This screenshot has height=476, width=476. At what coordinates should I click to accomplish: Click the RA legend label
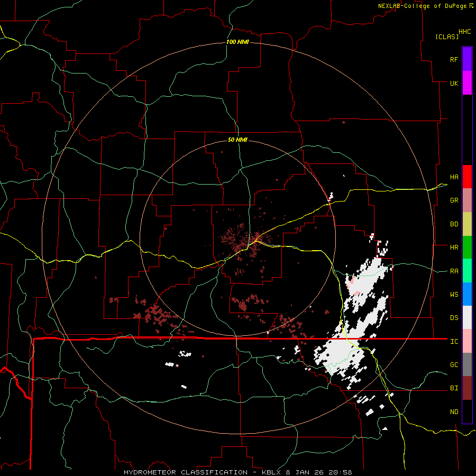(x=454, y=271)
